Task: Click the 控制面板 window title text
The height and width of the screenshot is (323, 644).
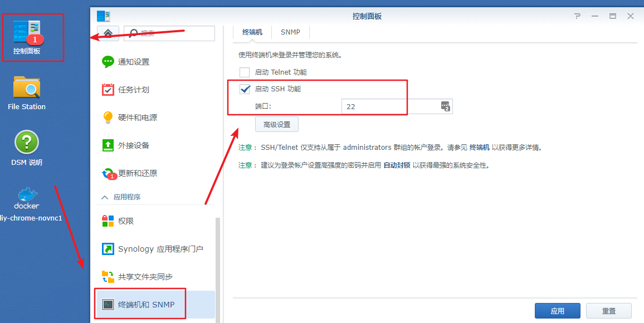Action: point(367,16)
